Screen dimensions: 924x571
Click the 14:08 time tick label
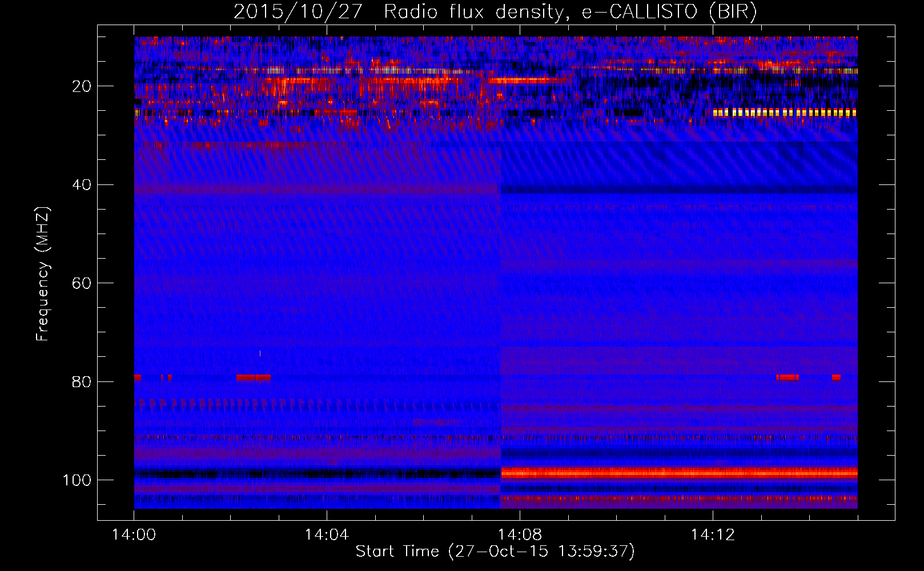coord(520,535)
